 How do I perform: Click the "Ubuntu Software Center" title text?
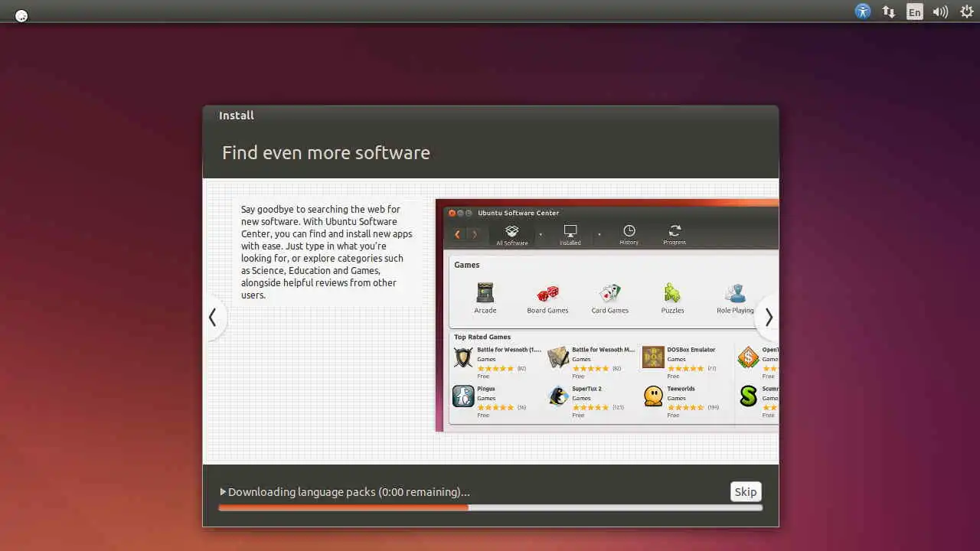(518, 213)
